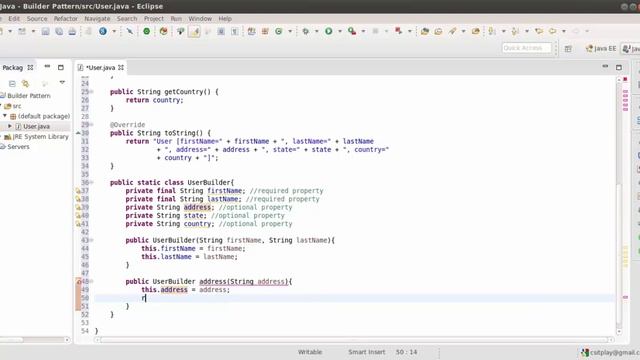Click the Next Annotation icon

point(492,31)
